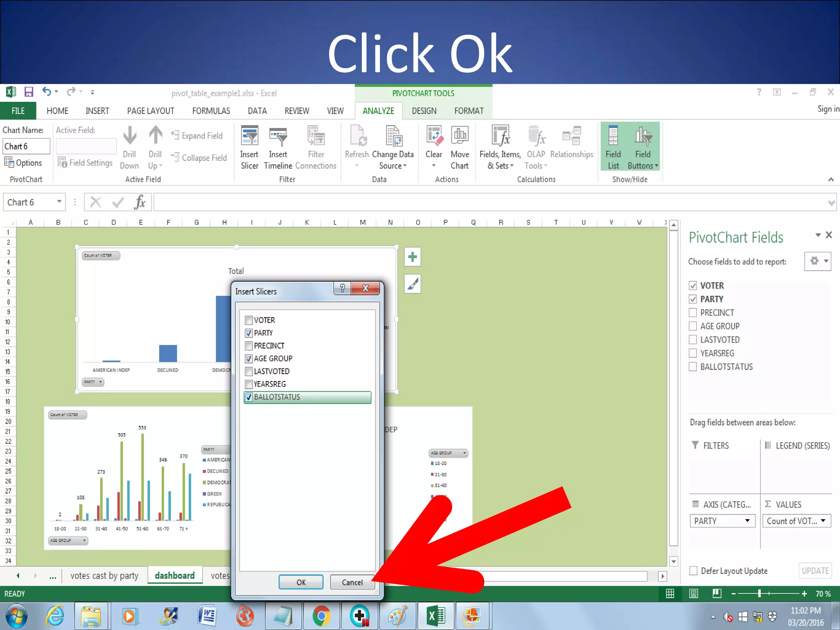Click Cancel in Insert Slicers dialog
The width and height of the screenshot is (840, 630).
tap(352, 582)
